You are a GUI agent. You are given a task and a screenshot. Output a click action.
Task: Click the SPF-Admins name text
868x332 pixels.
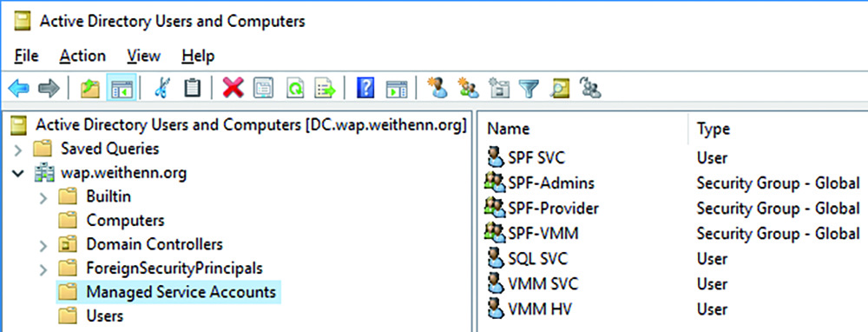[551, 183]
